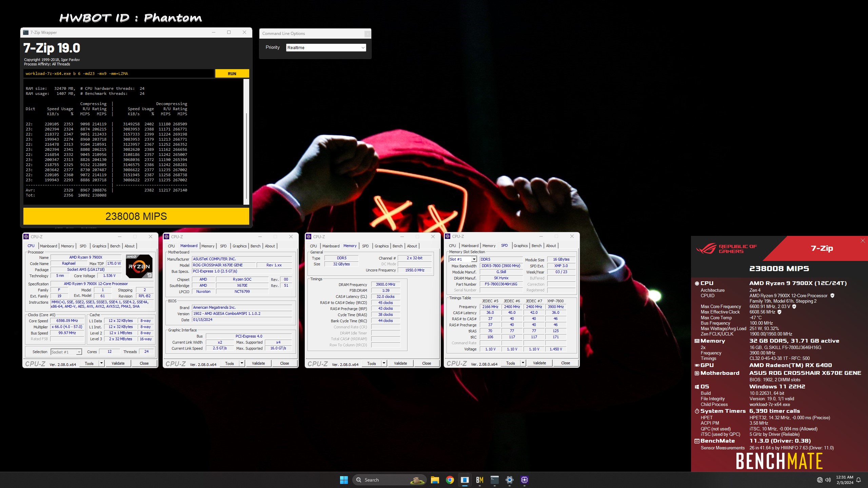
Task: Open Settings gear on taskbar
Action: pyautogui.click(x=509, y=480)
